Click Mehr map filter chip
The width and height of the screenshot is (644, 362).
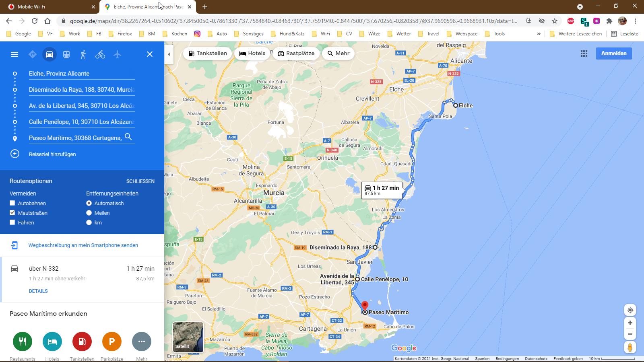tap(338, 53)
